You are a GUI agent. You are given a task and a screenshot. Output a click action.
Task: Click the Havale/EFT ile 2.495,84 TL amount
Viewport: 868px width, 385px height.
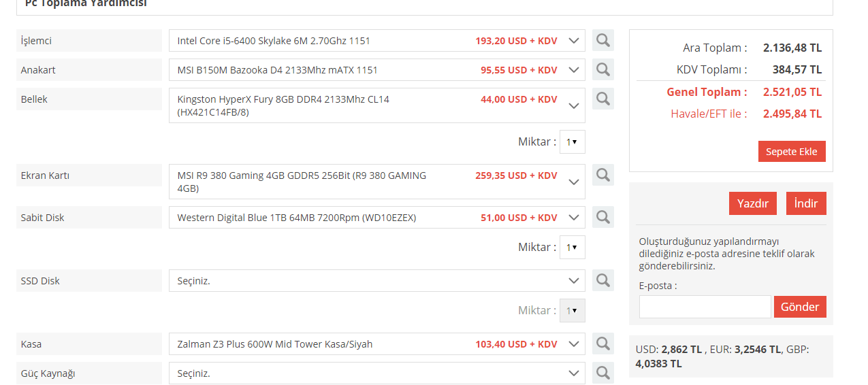(x=792, y=114)
